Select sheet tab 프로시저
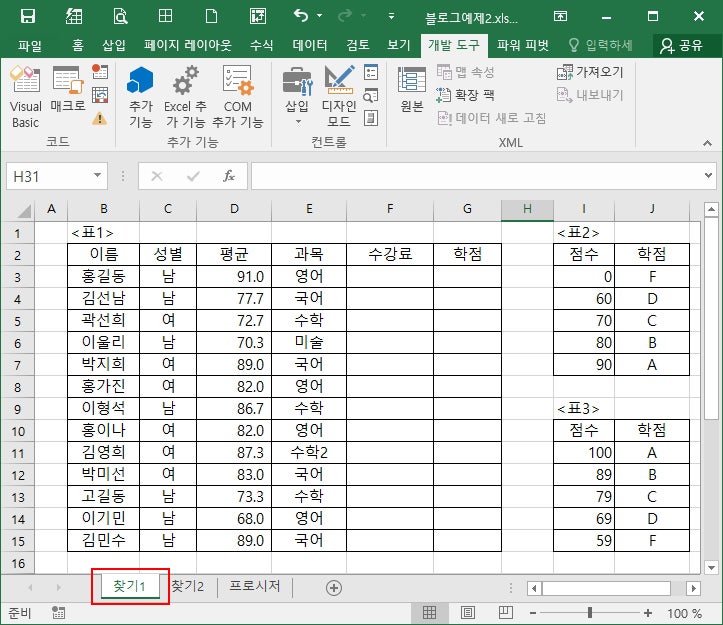Viewport: 723px width, 625px height. point(255,586)
